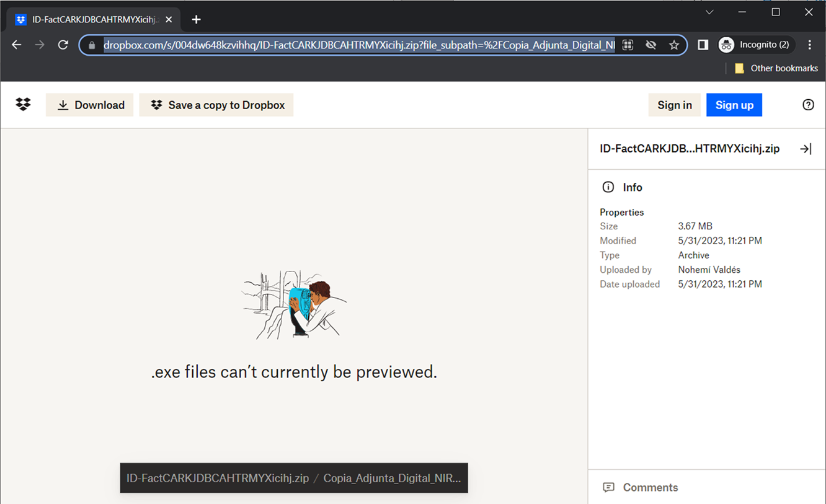826x504 pixels.
Task: Click the browser back arrow
Action: tap(17, 45)
